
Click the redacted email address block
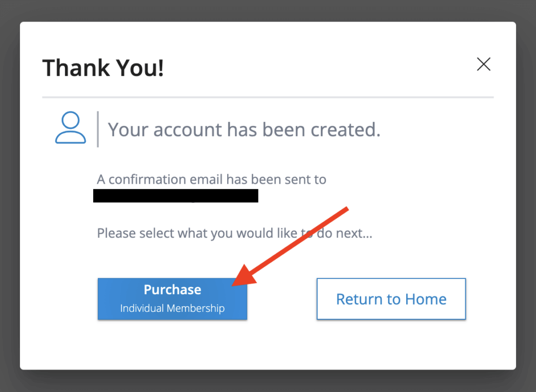point(175,195)
